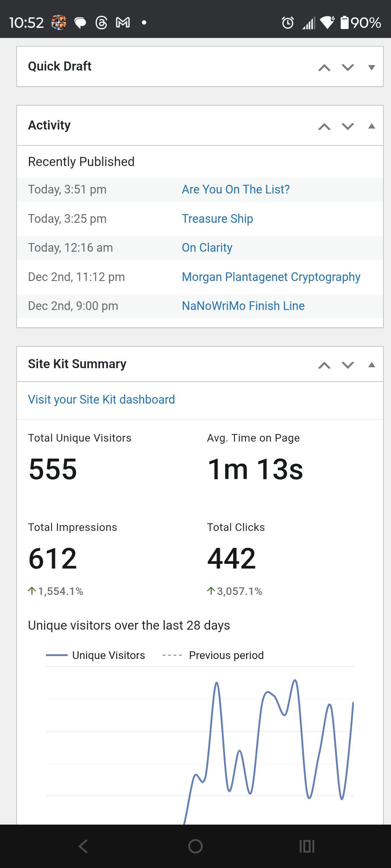Open the 'Are You On The List?' post

(x=236, y=190)
